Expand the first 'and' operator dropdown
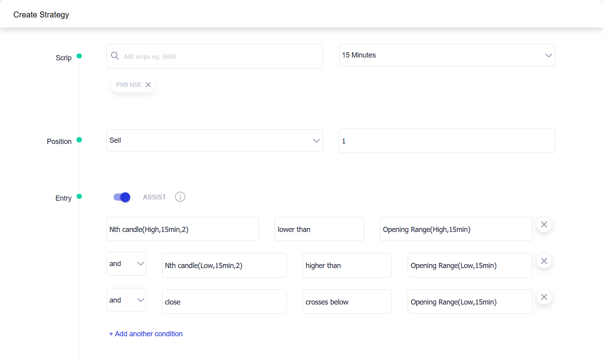 tap(126, 264)
